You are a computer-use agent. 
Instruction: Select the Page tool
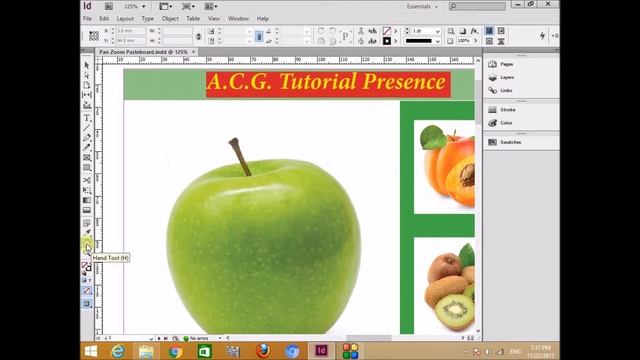pyautogui.click(x=87, y=85)
